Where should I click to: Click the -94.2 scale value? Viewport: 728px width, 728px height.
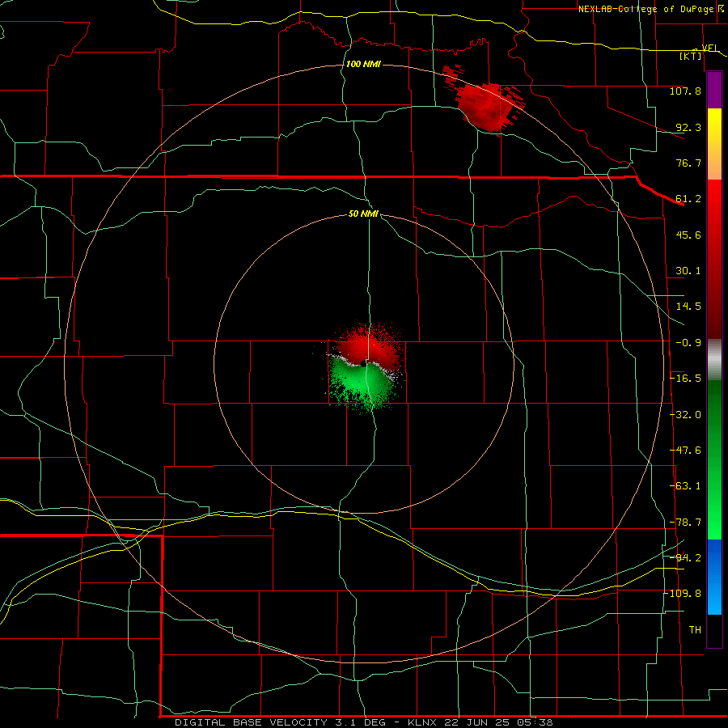[685, 557]
